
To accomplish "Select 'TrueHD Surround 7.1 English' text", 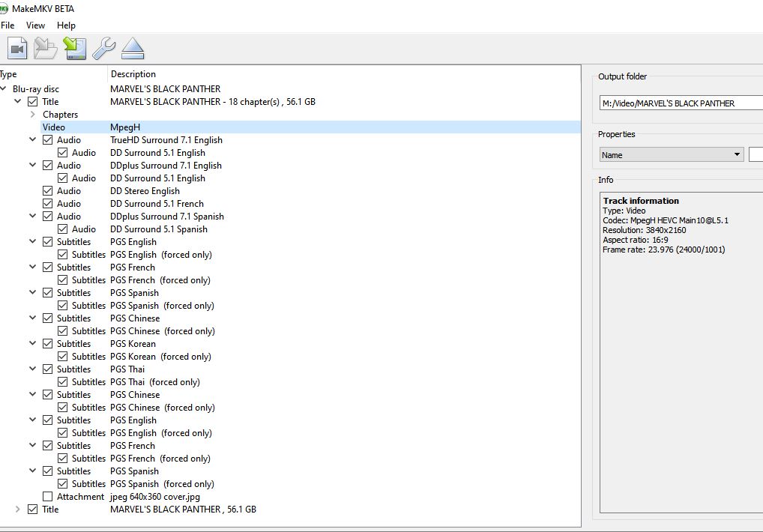I will click(x=166, y=139).
